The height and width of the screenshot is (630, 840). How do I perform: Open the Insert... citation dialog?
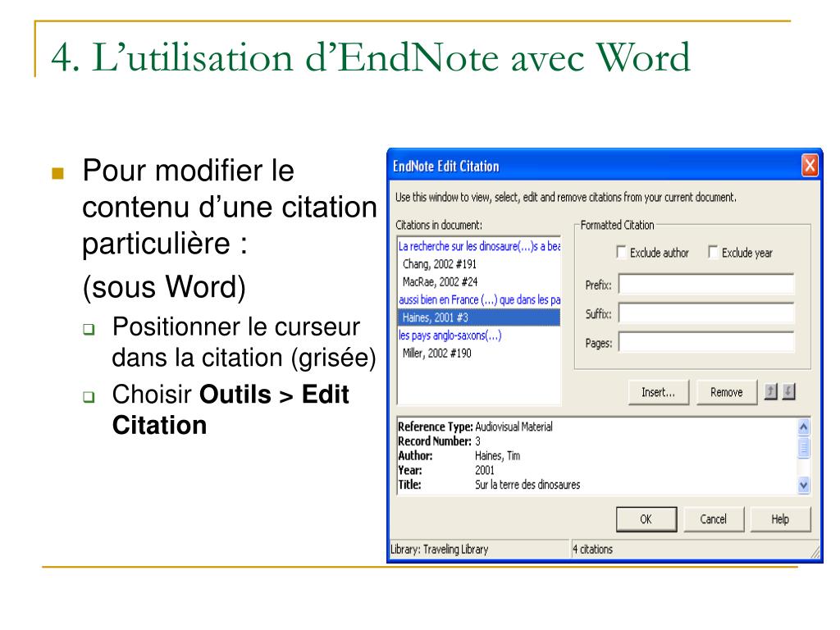659,392
